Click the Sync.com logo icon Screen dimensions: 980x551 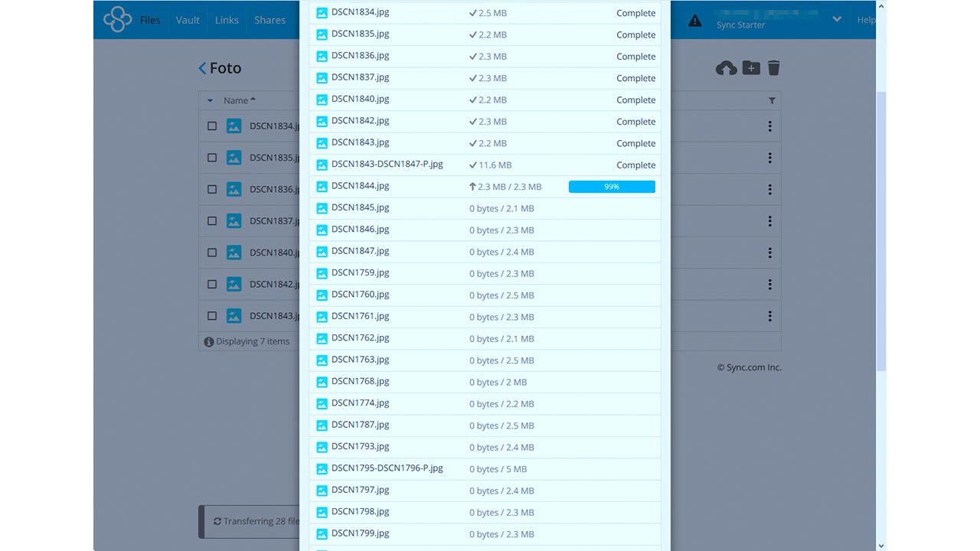tap(117, 20)
